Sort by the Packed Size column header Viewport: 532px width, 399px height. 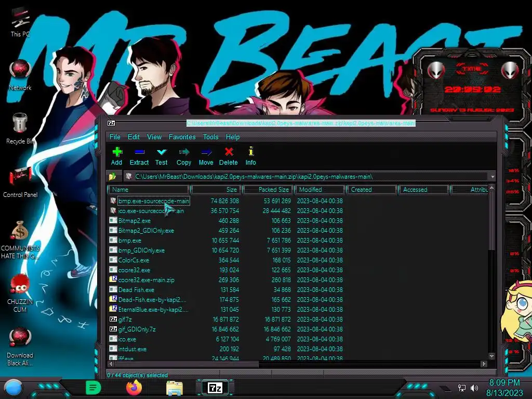click(268, 189)
